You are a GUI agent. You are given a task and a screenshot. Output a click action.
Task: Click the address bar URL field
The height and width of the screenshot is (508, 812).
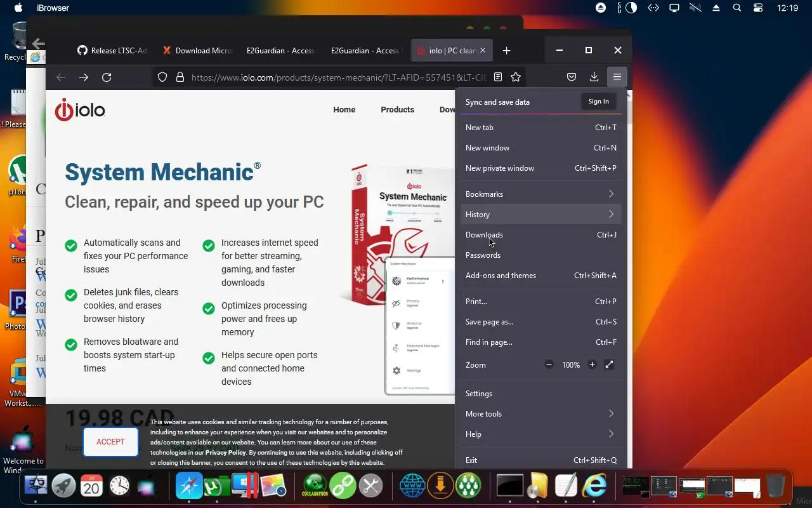pyautogui.click(x=339, y=77)
